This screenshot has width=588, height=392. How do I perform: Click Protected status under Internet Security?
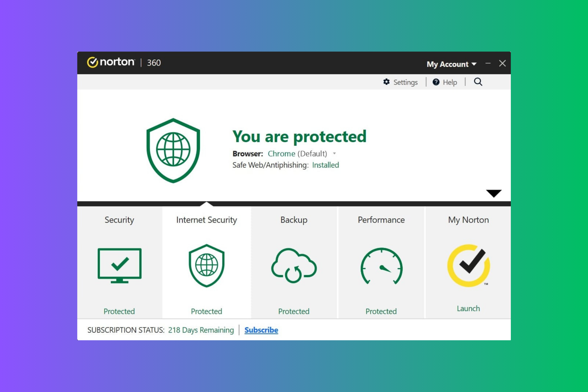tap(206, 311)
